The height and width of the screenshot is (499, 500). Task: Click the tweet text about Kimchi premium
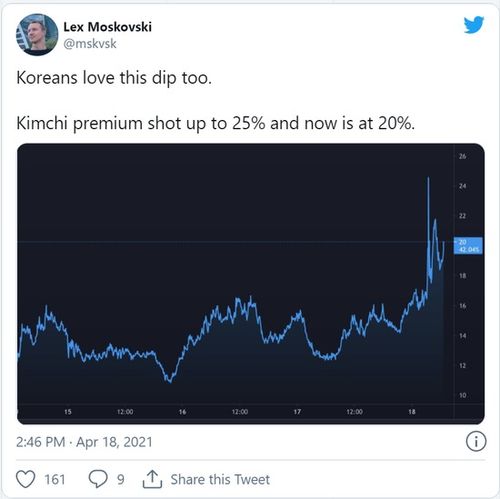[x=216, y=123]
